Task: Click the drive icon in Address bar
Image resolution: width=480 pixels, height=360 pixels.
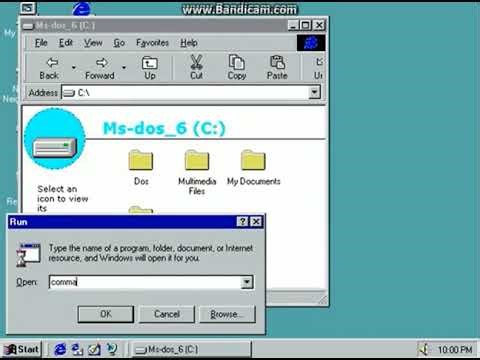Action: (x=69, y=93)
